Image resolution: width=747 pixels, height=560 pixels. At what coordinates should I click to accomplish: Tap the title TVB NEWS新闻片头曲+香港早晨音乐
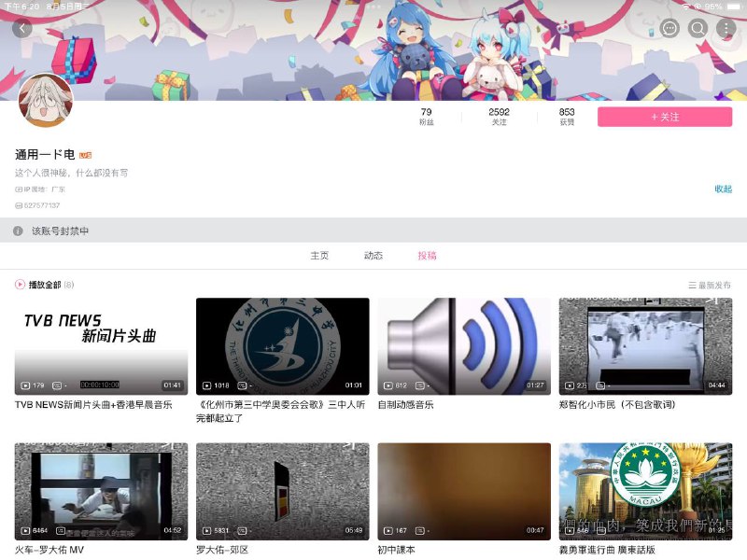tap(93, 405)
